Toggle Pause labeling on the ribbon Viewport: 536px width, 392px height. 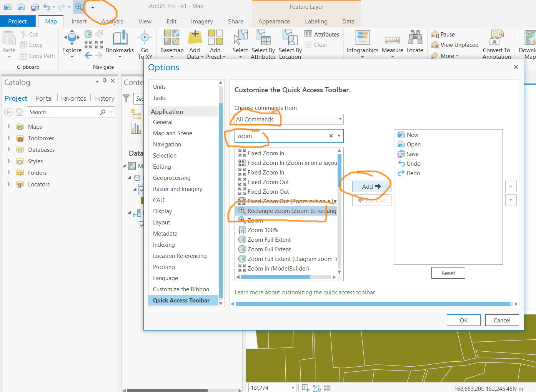(443, 34)
